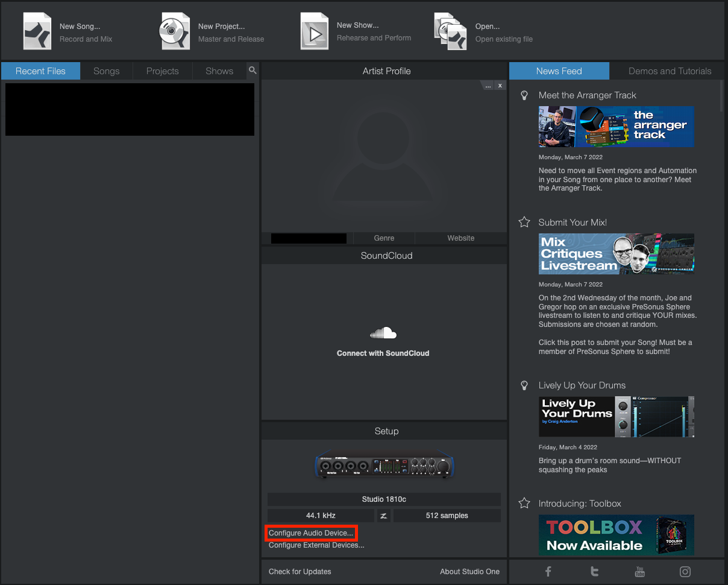Open the Twitter icon in footer
Screen dimensions: 728x585
(594, 572)
